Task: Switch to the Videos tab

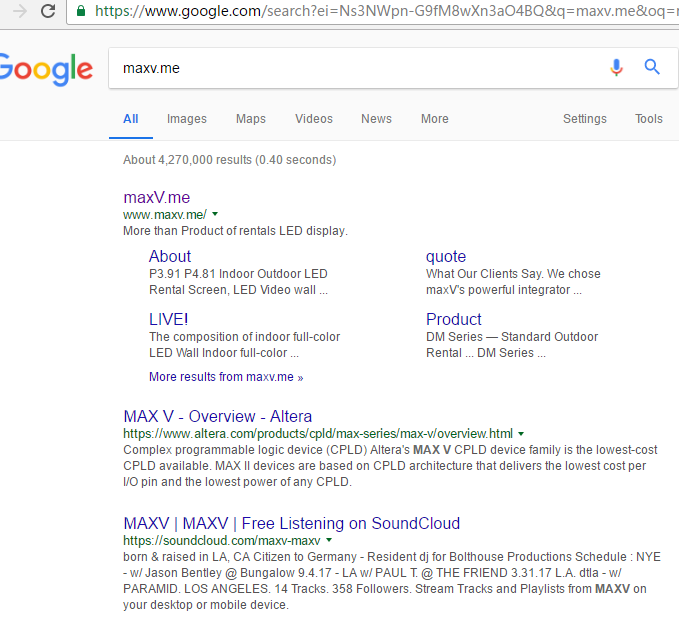Action: [x=314, y=119]
